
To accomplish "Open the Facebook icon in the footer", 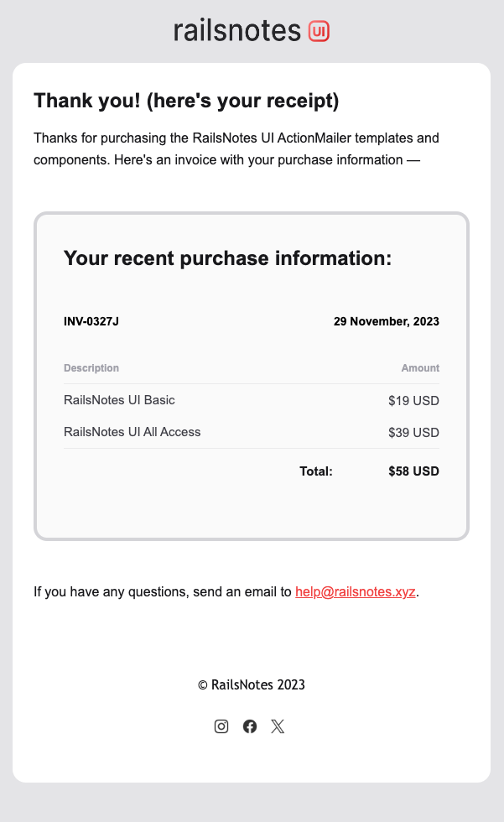I will pyautogui.click(x=250, y=726).
